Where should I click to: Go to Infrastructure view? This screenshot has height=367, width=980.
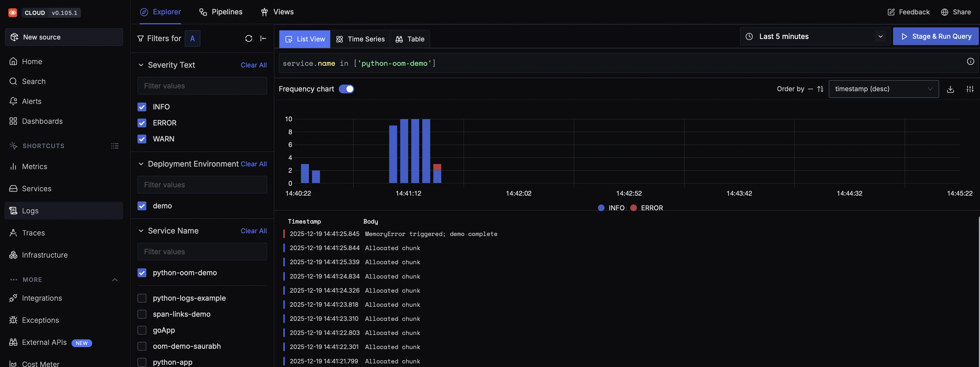click(x=44, y=255)
